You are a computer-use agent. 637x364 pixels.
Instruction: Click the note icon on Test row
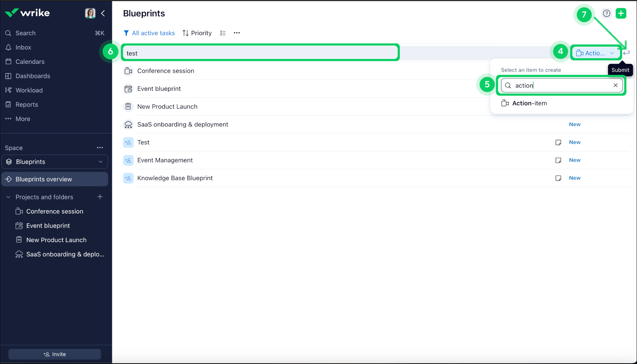coord(558,142)
